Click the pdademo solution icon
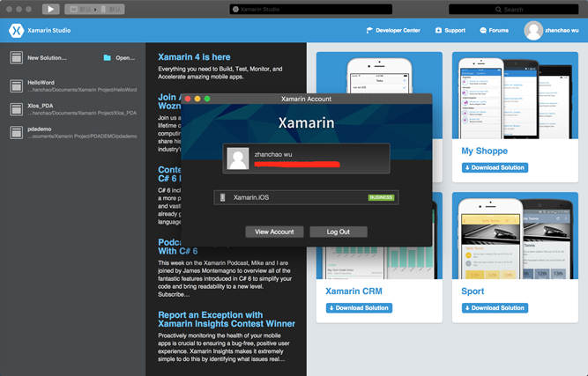Image resolution: width=588 pixels, height=376 pixels. [16, 133]
